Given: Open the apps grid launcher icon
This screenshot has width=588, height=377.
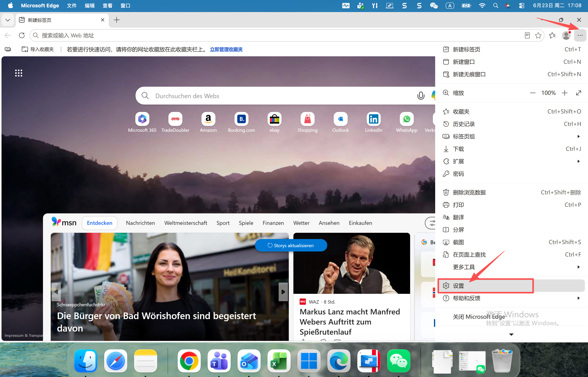Looking at the screenshot, I should pyautogui.click(x=19, y=73).
